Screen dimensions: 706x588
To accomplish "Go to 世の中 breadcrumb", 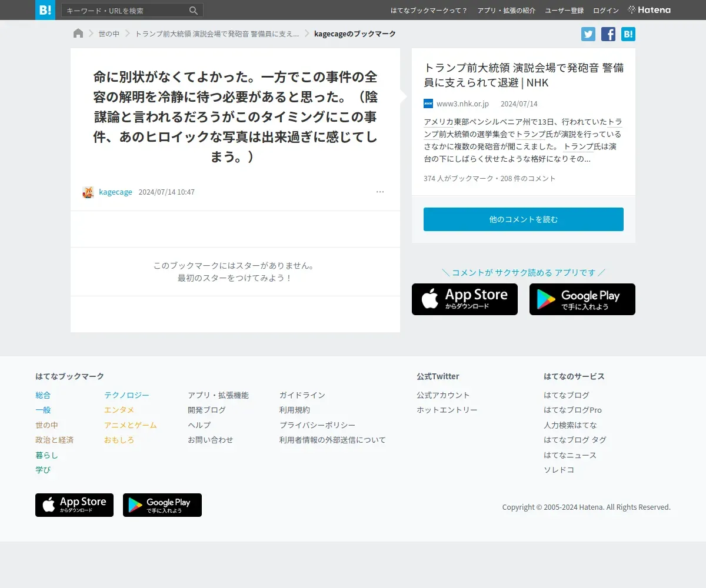I will click(109, 34).
